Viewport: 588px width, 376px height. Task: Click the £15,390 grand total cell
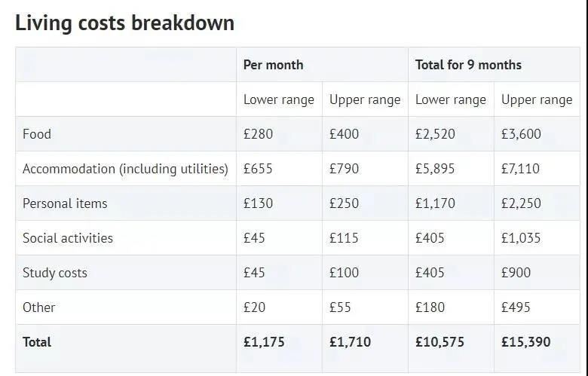point(525,342)
